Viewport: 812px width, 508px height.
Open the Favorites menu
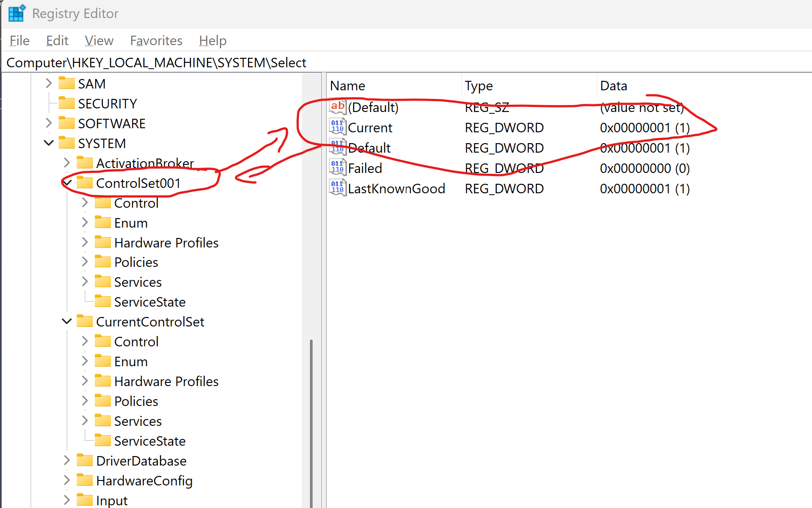click(156, 40)
